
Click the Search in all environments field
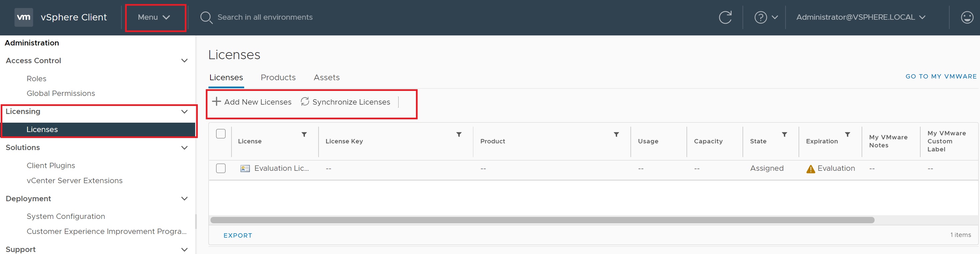(265, 17)
